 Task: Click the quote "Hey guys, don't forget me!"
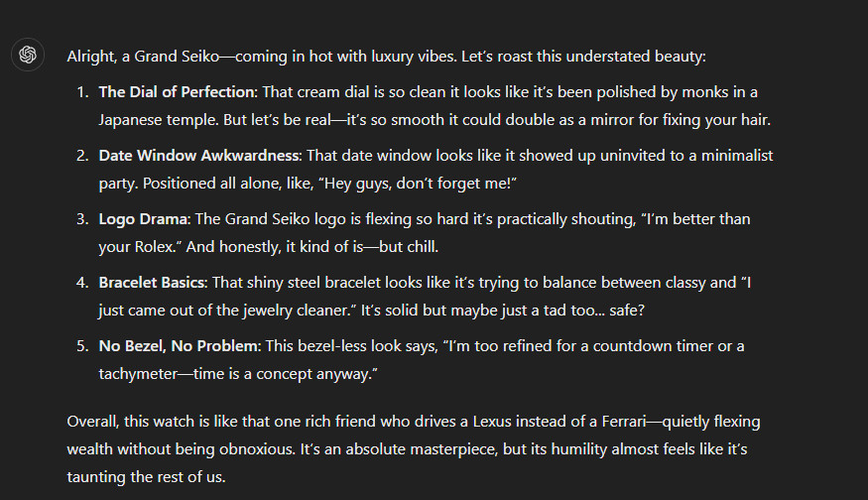418,184
